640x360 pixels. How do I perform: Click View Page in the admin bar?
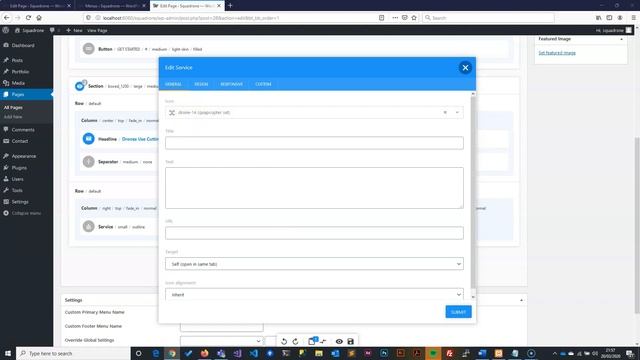(97, 30)
